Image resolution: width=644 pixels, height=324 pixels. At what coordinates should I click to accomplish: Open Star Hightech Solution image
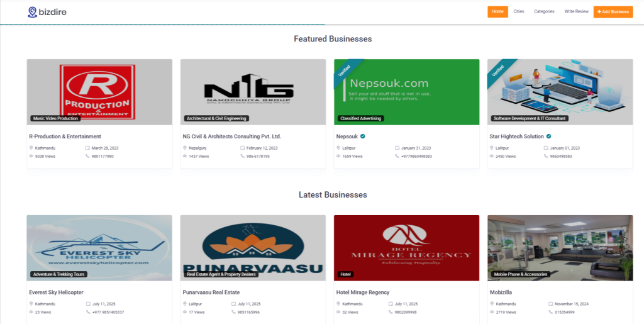click(x=560, y=92)
